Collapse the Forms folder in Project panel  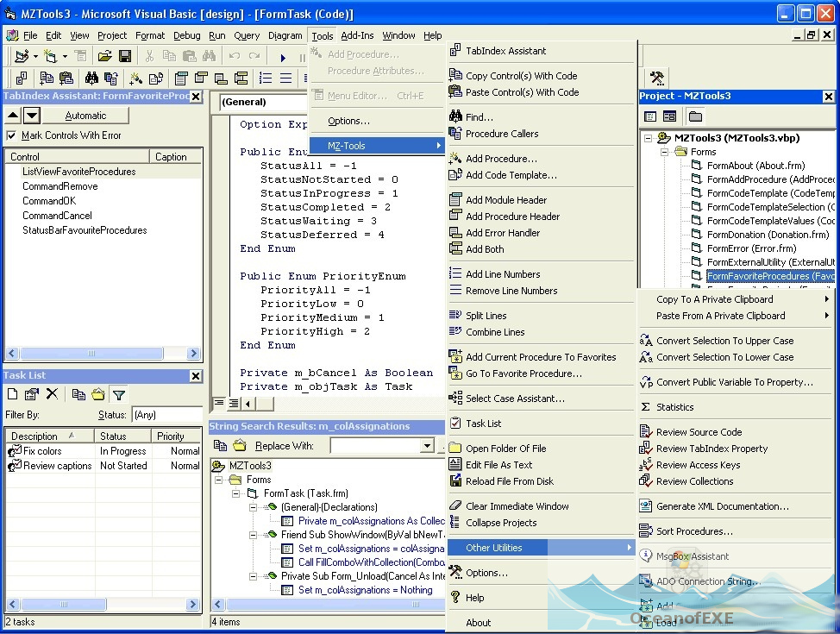[665, 152]
